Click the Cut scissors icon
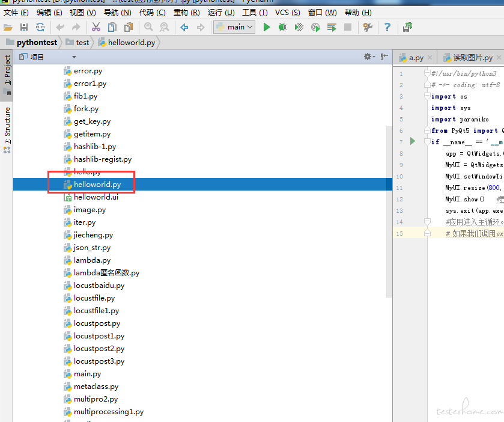 coord(96,27)
